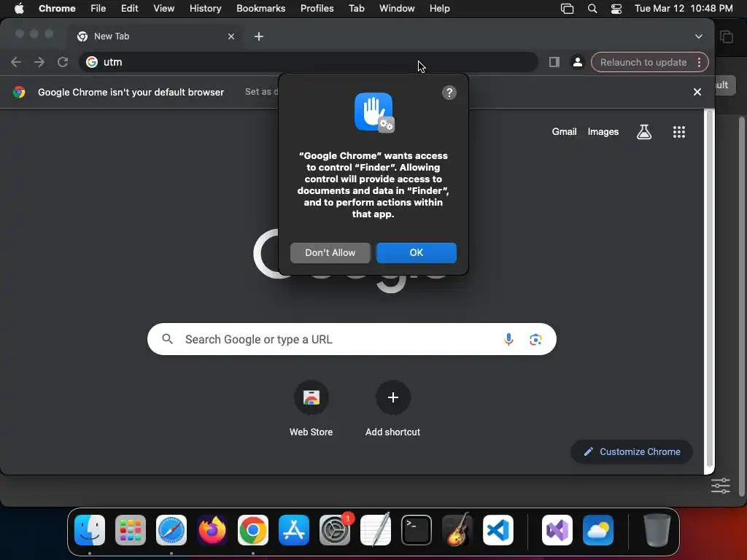Image resolution: width=747 pixels, height=560 pixels.
Task: Click the Stage Manager windows icon in menu bar
Action: point(567,9)
